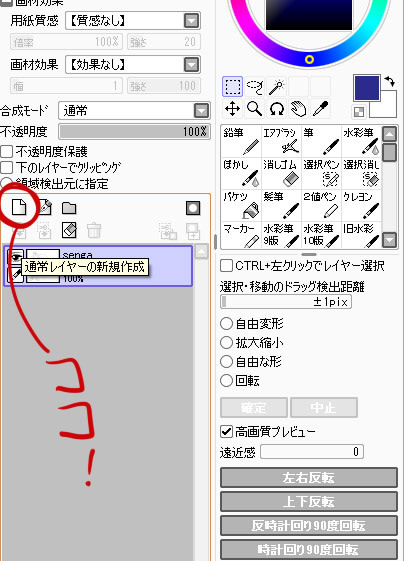Select the エアブラシ airbrush tool
The image size is (404, 561).
(281, 141)
